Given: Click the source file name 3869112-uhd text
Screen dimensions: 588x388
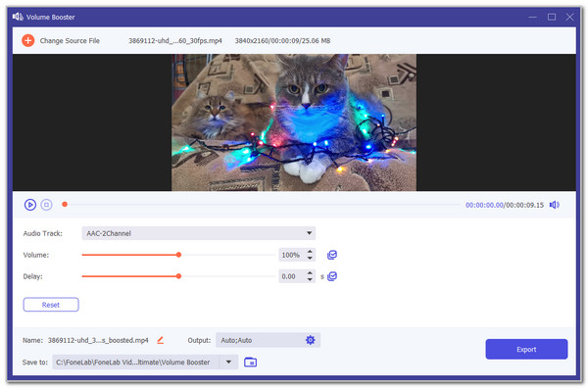Looking at the screenshot, I should [x=175, y=40].
